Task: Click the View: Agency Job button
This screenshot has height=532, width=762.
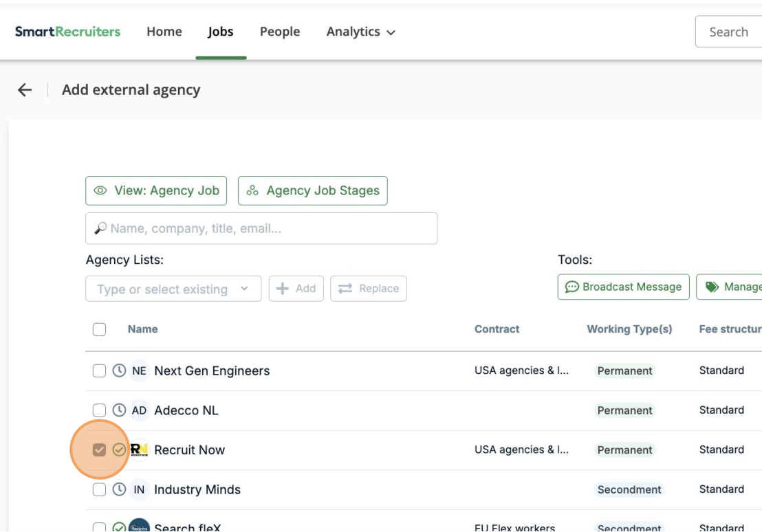Action: tap(156, 190)
